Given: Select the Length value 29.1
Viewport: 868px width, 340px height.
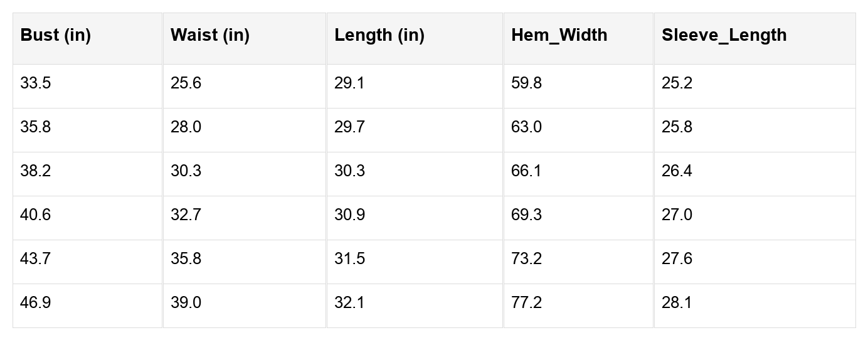Looking at the screenshot, I should pyautogui.click(x=349, y=83).
